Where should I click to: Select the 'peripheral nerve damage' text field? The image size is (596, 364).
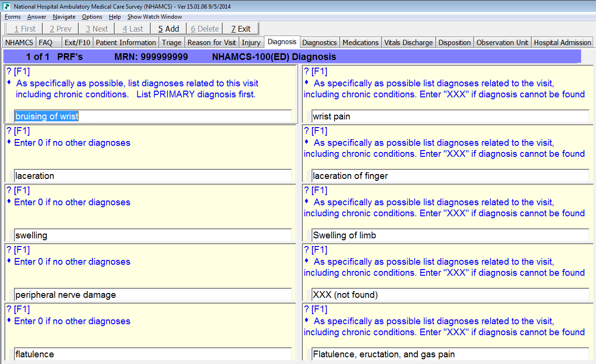tap(153, 295)
